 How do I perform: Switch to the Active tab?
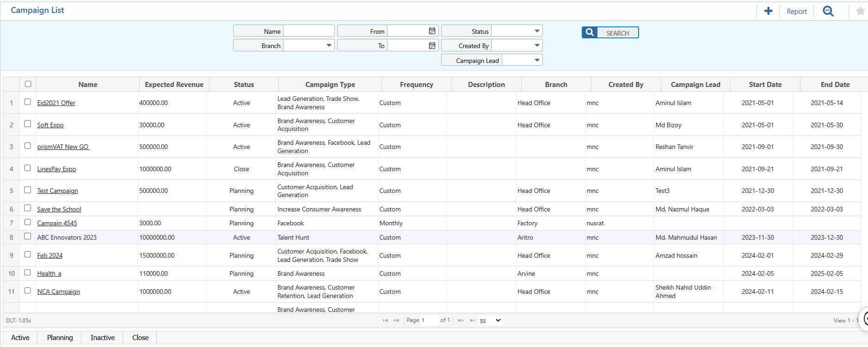click(20, 338)
